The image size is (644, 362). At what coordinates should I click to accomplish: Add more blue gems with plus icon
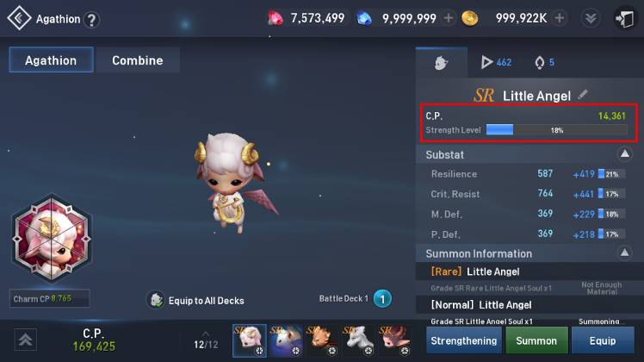point(449,18)
